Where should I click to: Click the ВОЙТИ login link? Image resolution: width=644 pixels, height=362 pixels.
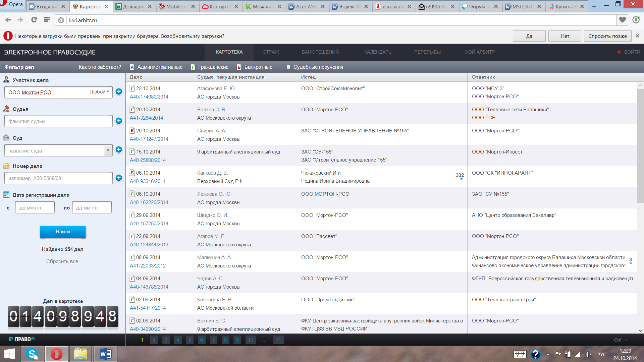pos(632,52)
